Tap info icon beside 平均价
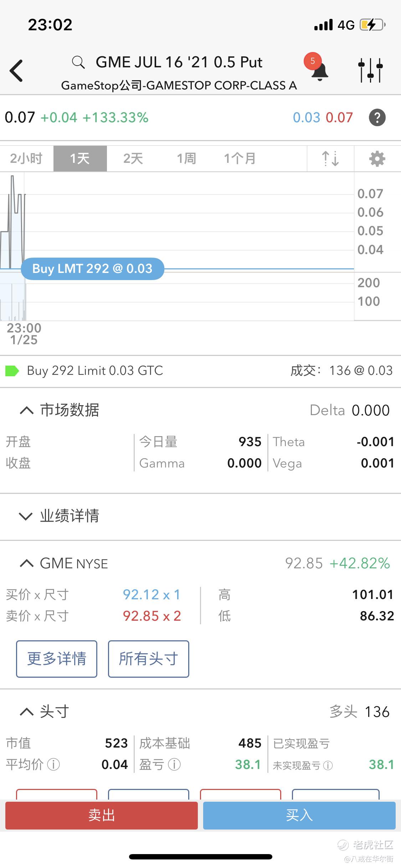Screen dimensions: 401x868 tap(53, 764)
